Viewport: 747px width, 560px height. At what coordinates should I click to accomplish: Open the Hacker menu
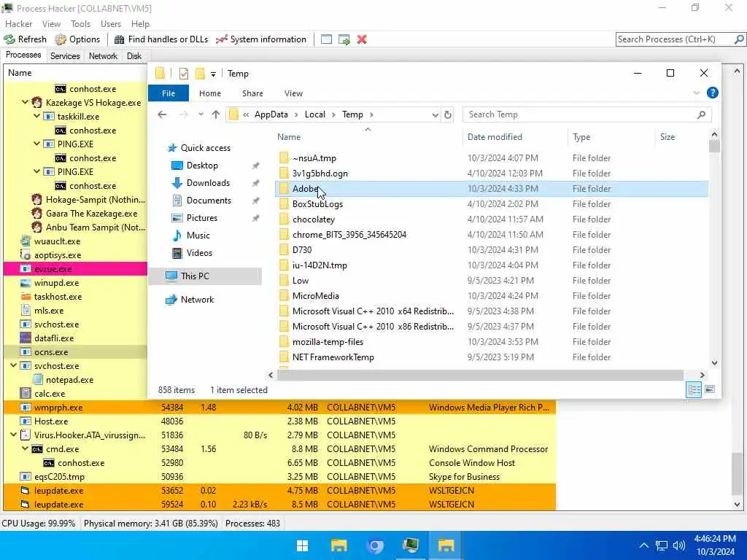(x=18, y=24)
